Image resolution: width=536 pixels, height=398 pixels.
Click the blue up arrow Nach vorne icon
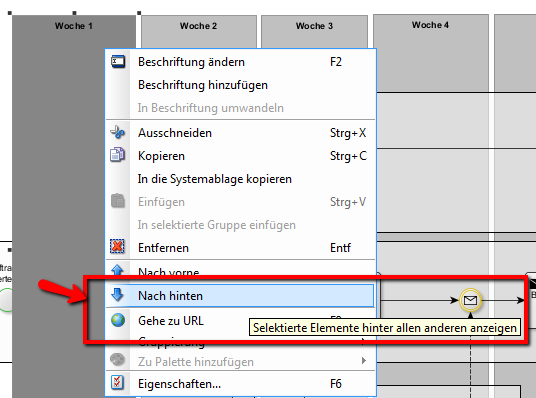[x=118, y=270]
